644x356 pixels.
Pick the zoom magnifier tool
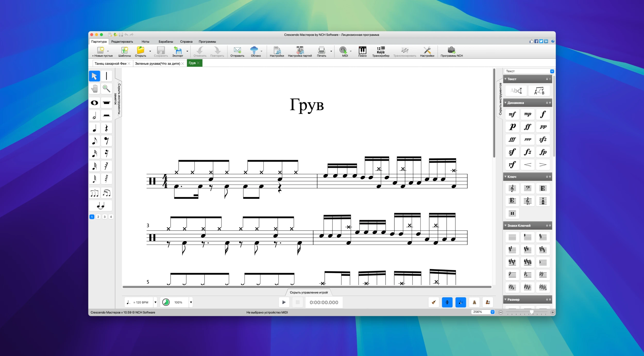tap(106, 89)
